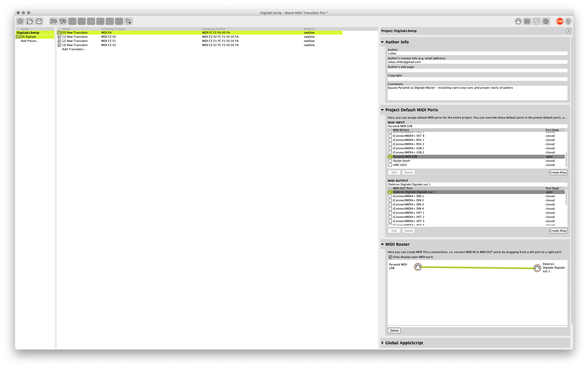Open properties with the pencil edit icon
Image resolution: width=588 pixels, height=369 pixels.
[128, 21]
